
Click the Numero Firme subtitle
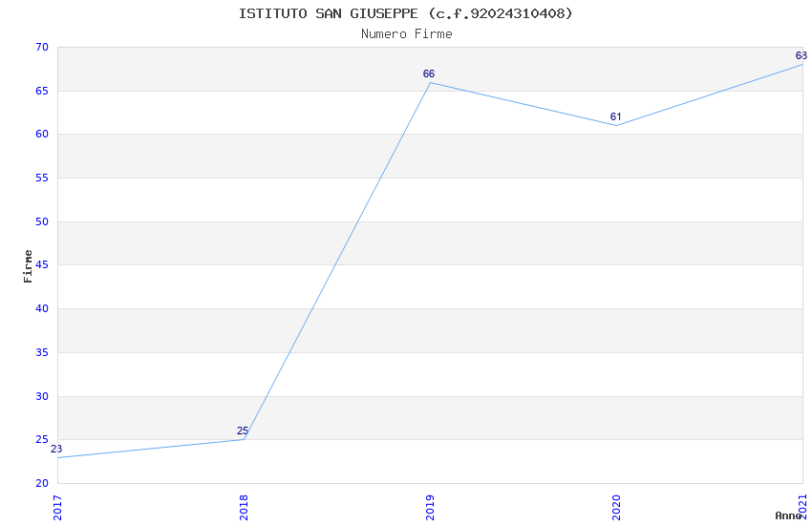point(407,34)
